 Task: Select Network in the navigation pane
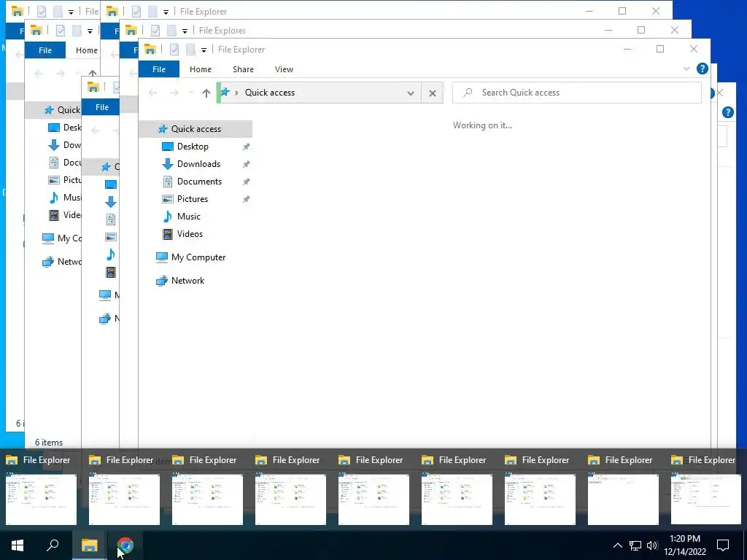(187, 281)
